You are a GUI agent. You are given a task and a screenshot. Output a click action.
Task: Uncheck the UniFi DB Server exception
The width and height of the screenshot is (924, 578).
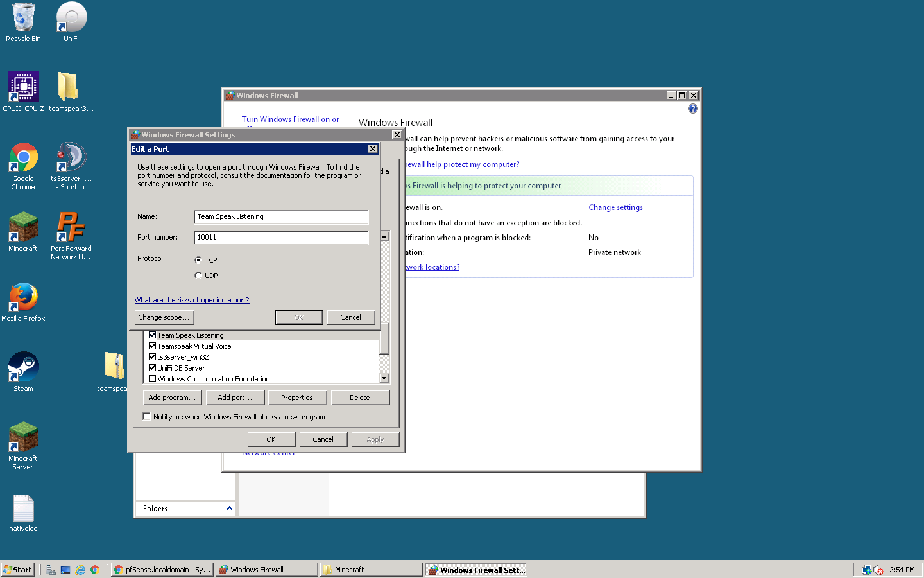click(x=153, y=368)
